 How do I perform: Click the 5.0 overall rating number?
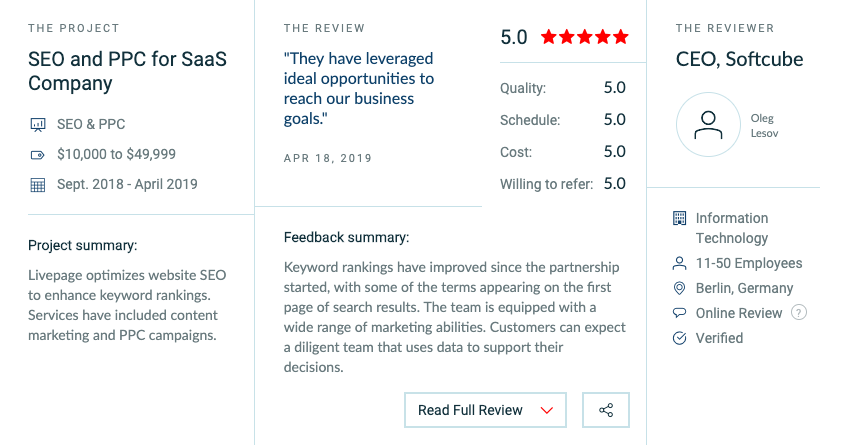point(514,37)
